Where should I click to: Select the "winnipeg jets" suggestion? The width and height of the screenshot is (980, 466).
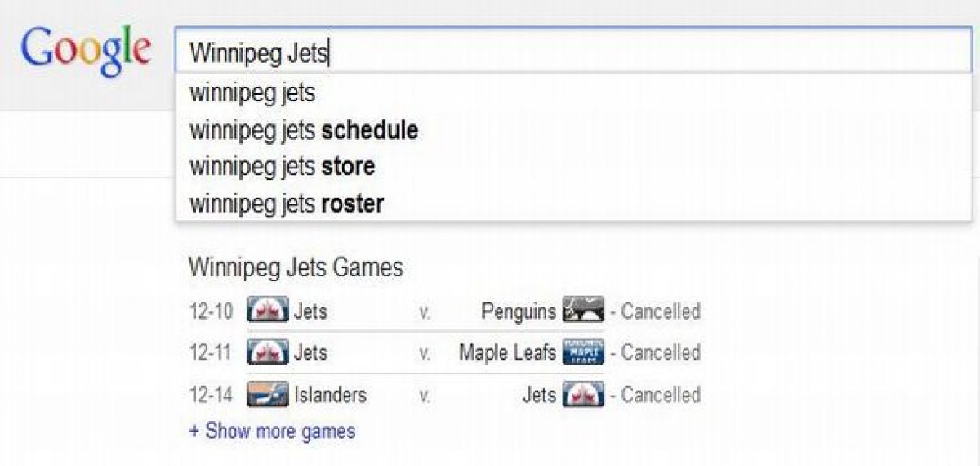pyautogui.click(x=252, y=92)
